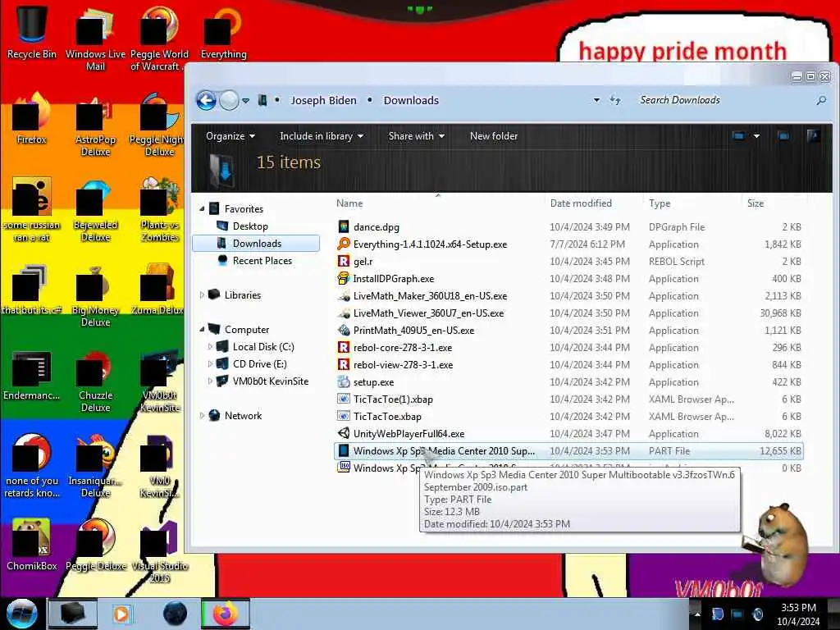Collapse the Favorites tree group

tap(202, 208)
